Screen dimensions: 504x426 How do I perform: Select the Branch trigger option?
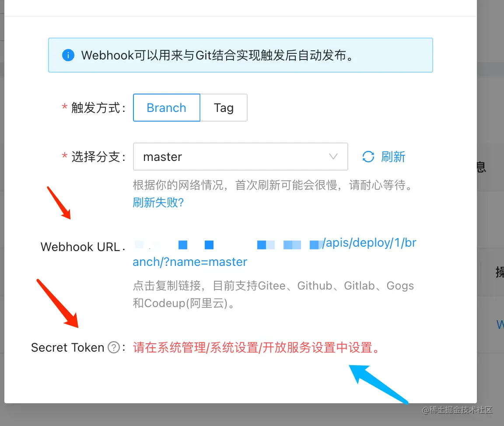click(167, 108)
